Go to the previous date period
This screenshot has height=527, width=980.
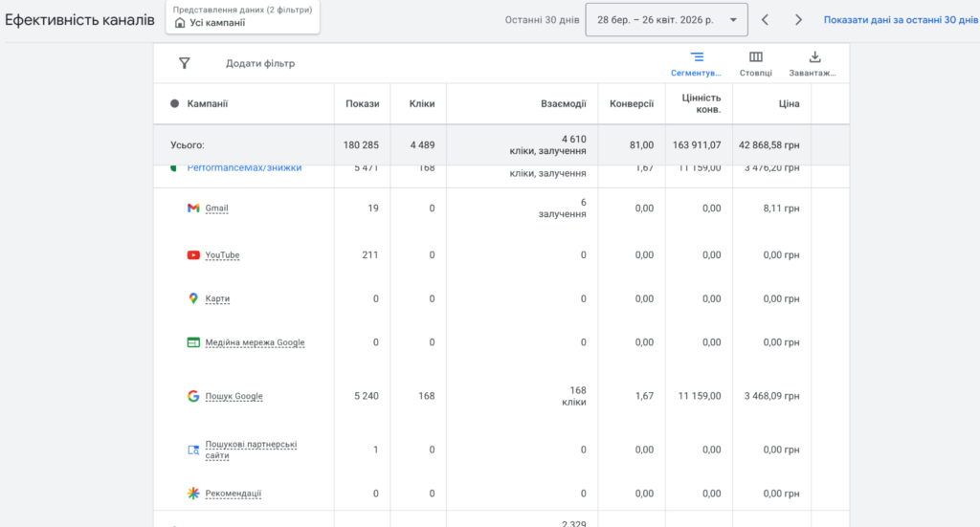pyautogui.click(x=765, y=19)
